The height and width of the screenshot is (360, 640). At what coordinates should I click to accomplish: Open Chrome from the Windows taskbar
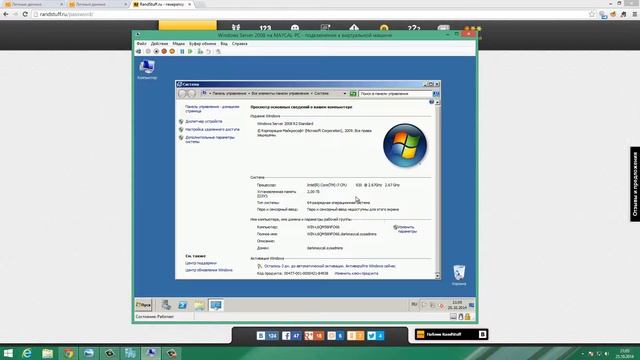pos(68,353)
